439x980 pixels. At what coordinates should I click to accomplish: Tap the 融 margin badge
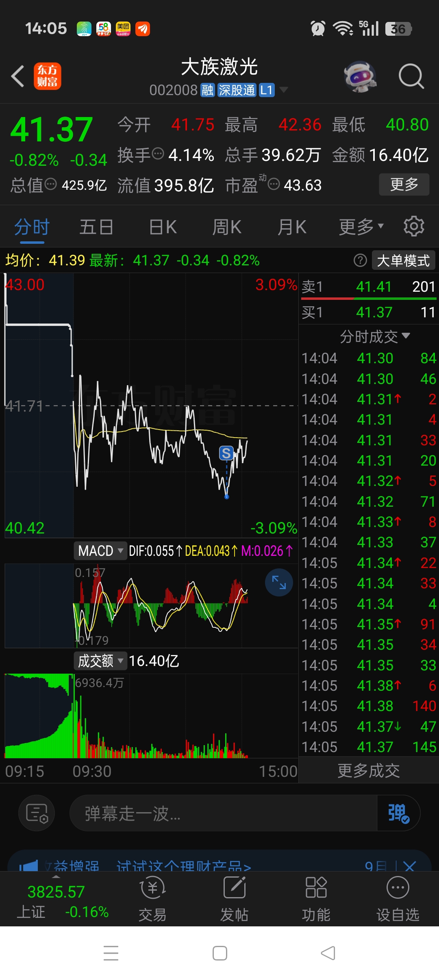[207, 90]
